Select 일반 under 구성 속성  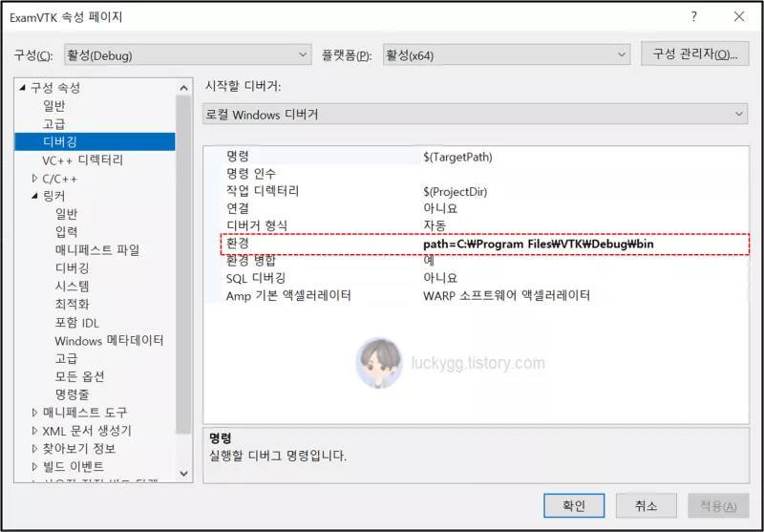click(54, 106)
